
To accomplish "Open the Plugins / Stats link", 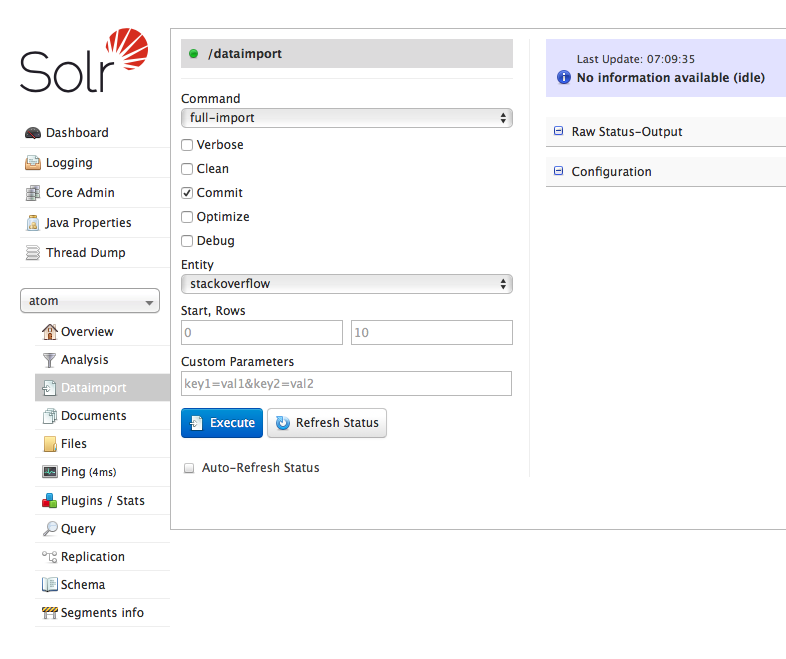I will [103, 501].
